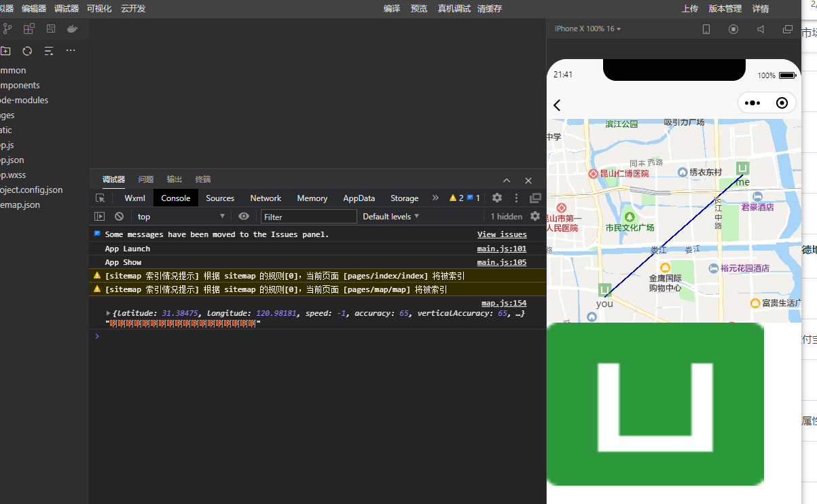The height and width of the screenshot is (504, 817).
Task: Open the View issues link
Action: (x=502, y=234)
